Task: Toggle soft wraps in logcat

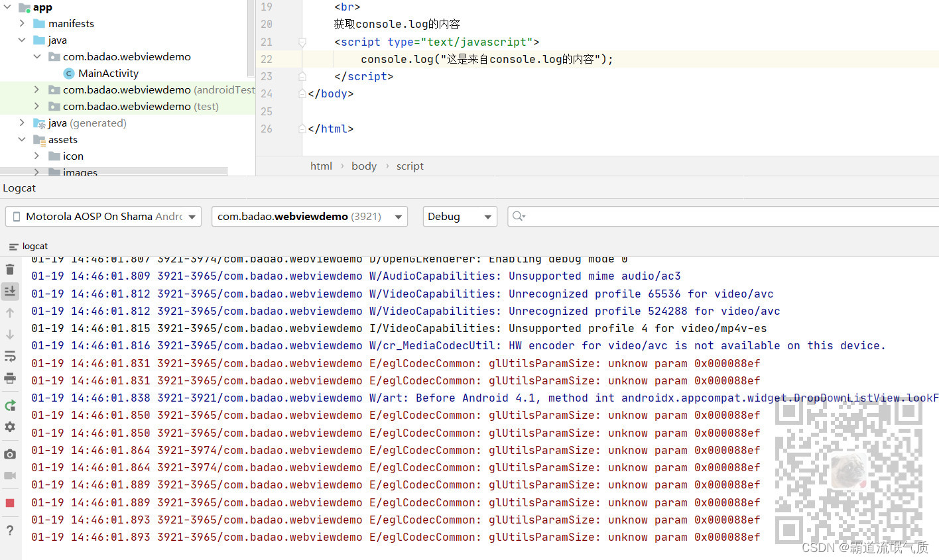Action: point(9,357)
